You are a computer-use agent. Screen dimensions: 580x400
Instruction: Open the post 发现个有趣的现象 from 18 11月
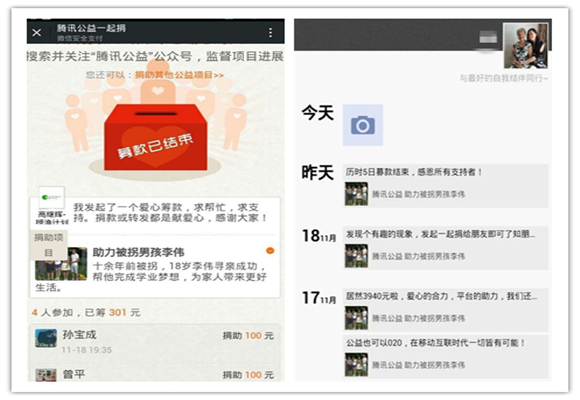pos(440,234)
